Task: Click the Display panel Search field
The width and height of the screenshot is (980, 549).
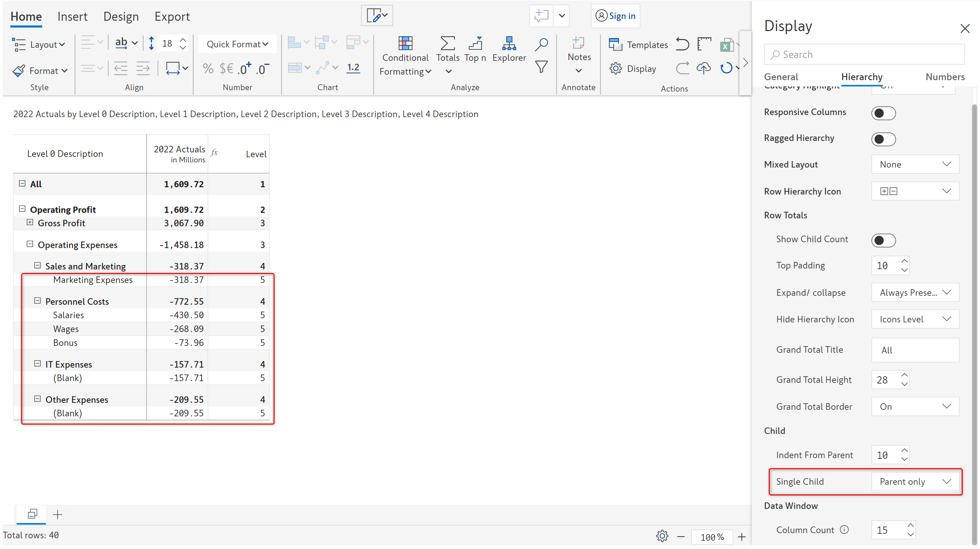Action: pos(864,54)
